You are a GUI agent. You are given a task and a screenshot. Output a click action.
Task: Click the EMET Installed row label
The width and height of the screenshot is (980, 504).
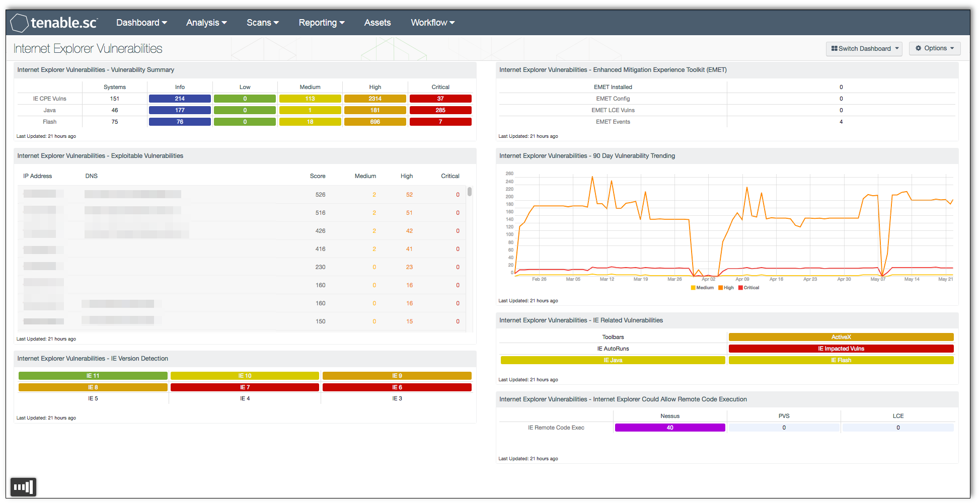613,87
